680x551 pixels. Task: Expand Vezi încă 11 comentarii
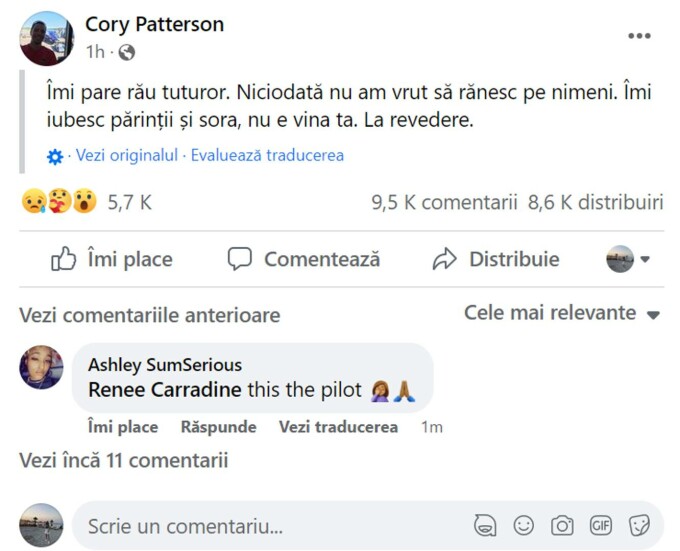point(124,460)
